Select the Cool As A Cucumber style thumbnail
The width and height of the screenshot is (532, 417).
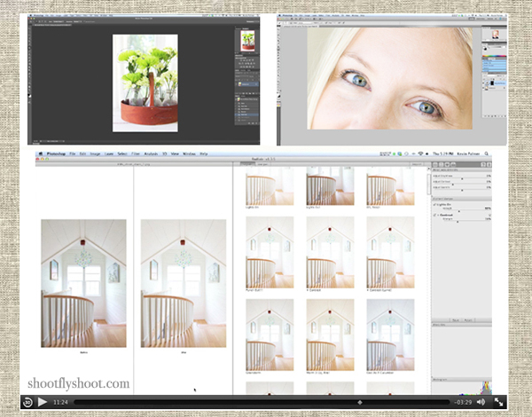click(390, 334)
